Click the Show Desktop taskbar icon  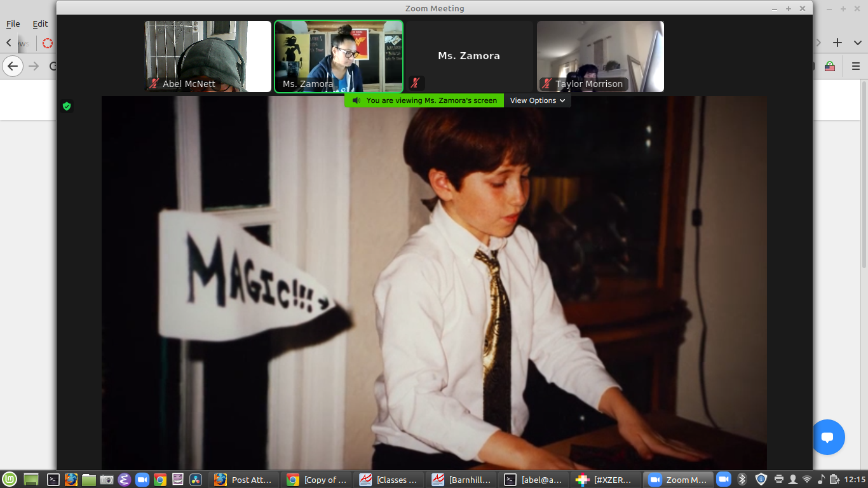(x=31, y=480)
